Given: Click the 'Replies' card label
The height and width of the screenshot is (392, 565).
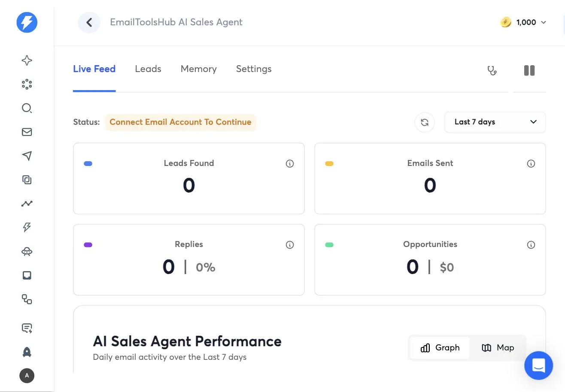Looking at the screenshot, I should (189, 244).
